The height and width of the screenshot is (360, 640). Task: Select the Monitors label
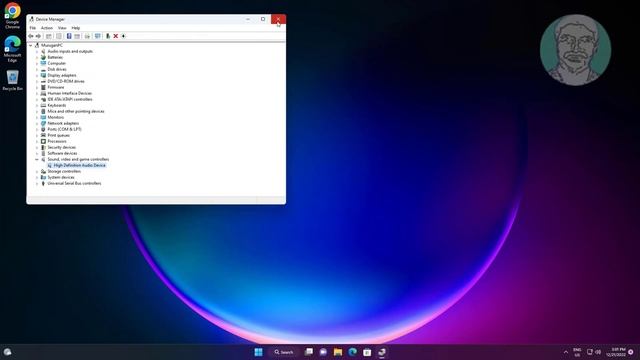pos(56,117)
